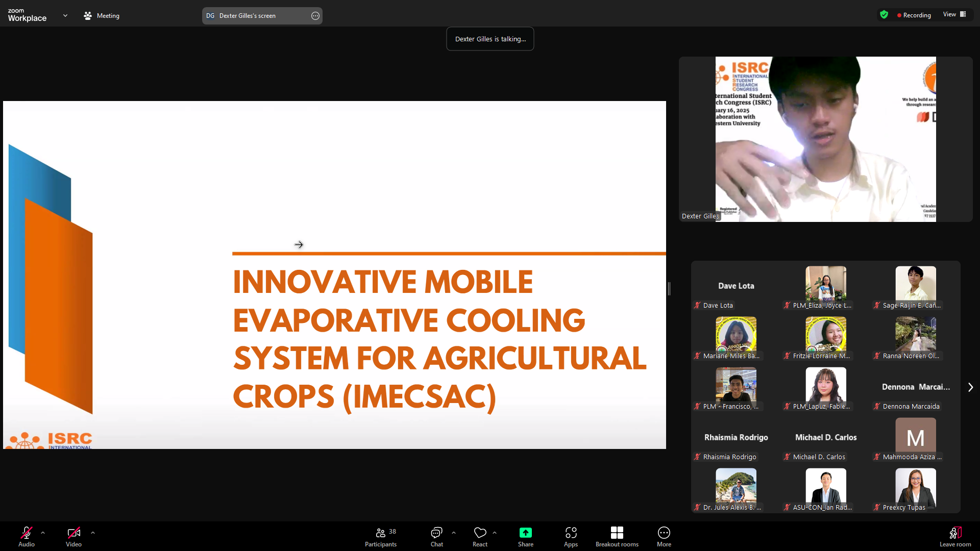
Task: Open the View layout menu
Action: click(x=954, y=14)
